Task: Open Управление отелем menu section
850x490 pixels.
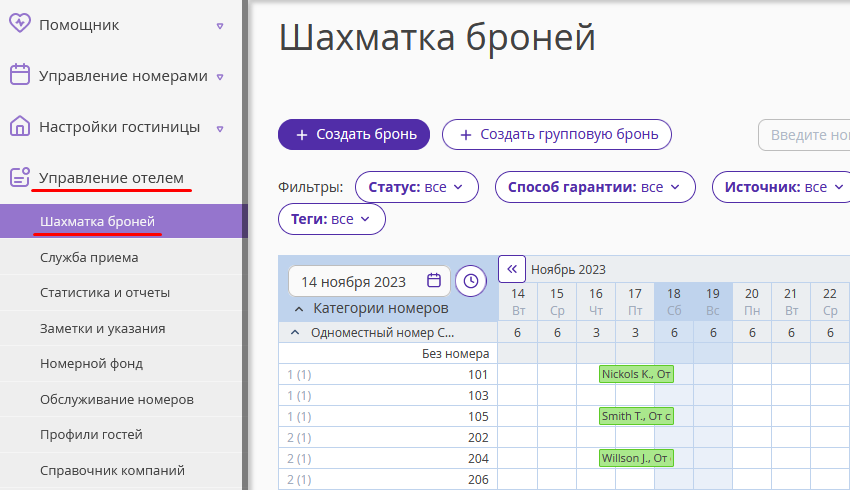Action: point(111,178)
